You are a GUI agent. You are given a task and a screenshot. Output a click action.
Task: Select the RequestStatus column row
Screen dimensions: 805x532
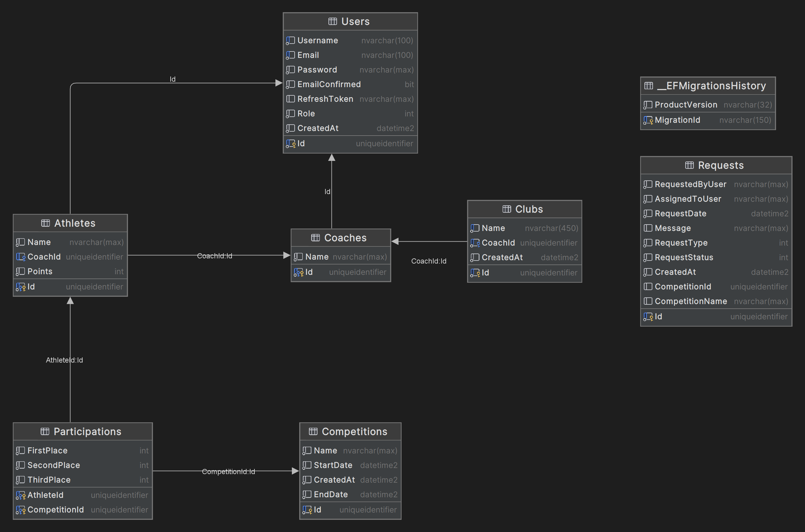click(x=716, y=257)
